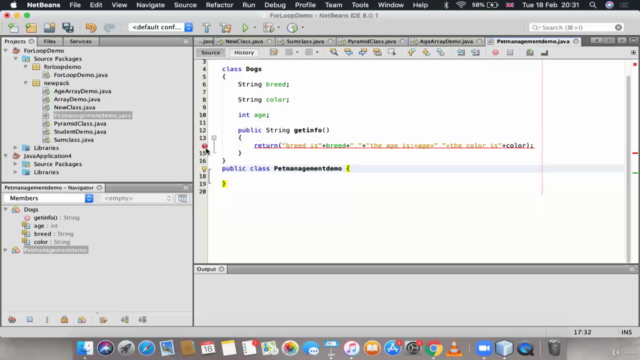Open the Debug menu
The width and height of the screenshot is (640, 360).
[x=275, y=5]
